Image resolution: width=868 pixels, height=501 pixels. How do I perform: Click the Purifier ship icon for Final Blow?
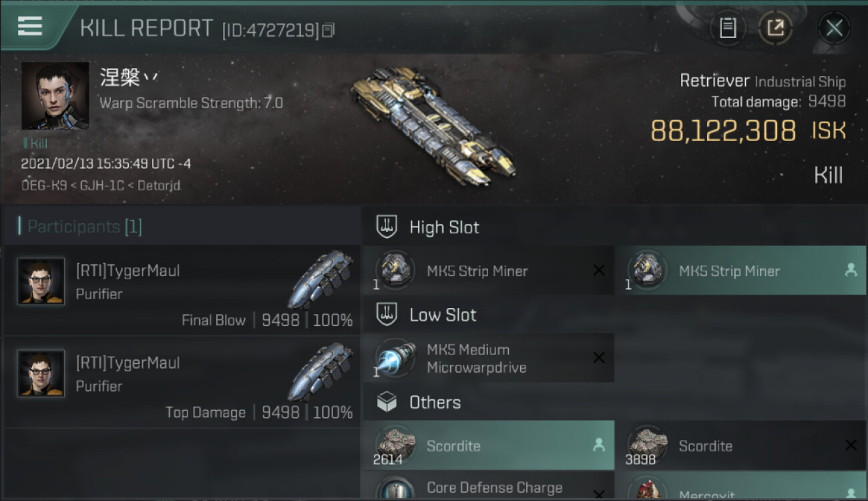point(321,279)
